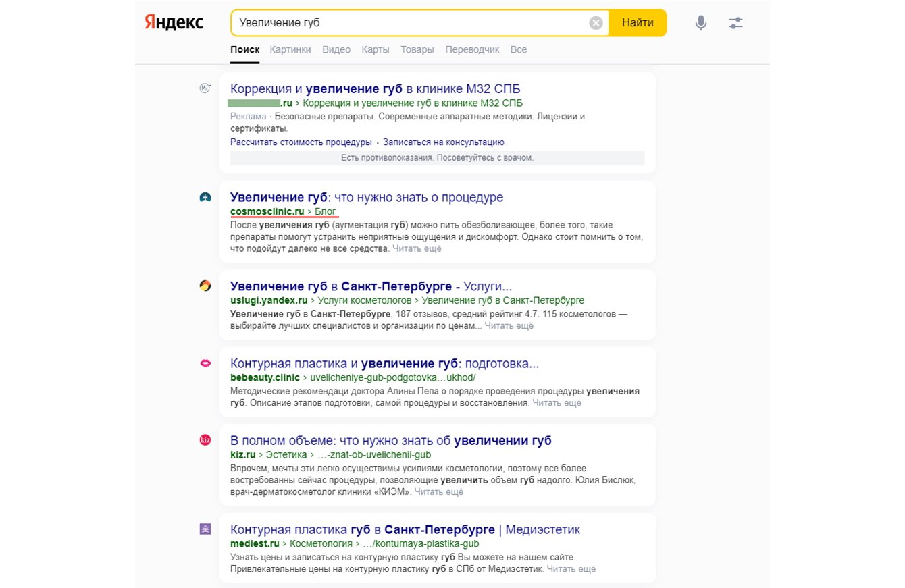Click the Эстетика breadcrumb link
This screenshot has height=588, width=905.
point(286,454)
